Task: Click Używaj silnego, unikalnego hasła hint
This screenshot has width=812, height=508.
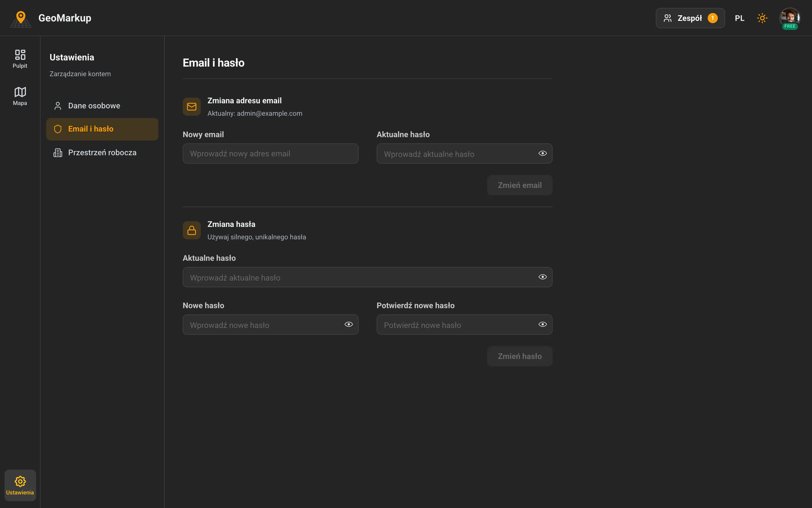Action: coord(257,237)
